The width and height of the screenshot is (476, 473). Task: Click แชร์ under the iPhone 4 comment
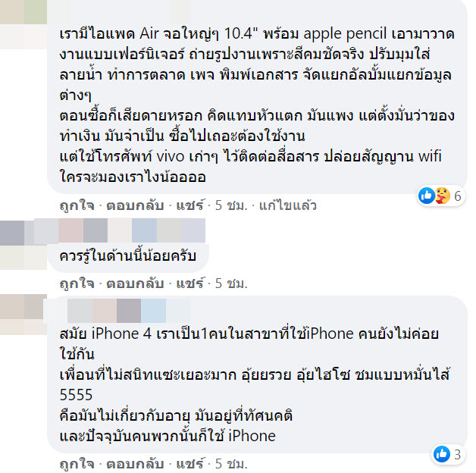190,464
